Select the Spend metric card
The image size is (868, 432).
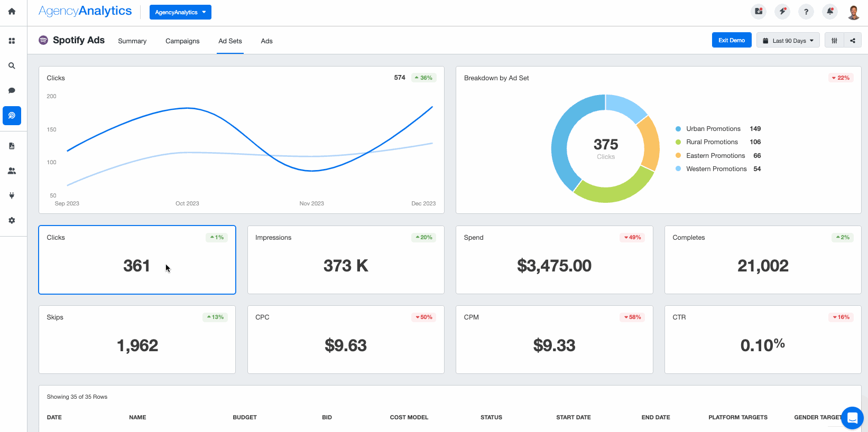pyautogui.click(x=554, y=260)
